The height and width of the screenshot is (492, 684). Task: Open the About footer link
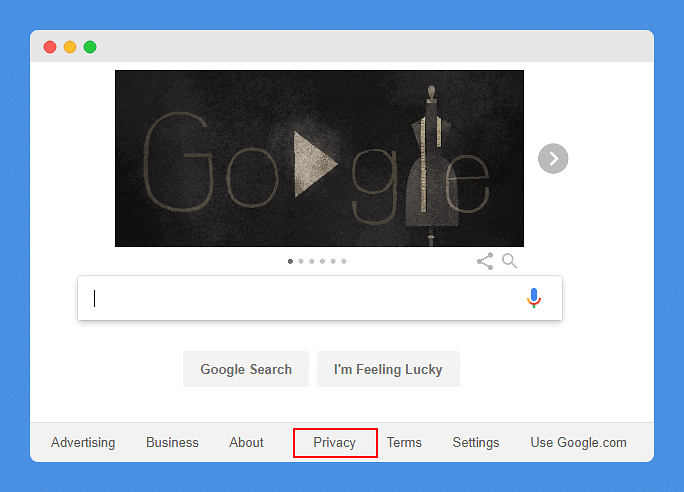[246, 442]
